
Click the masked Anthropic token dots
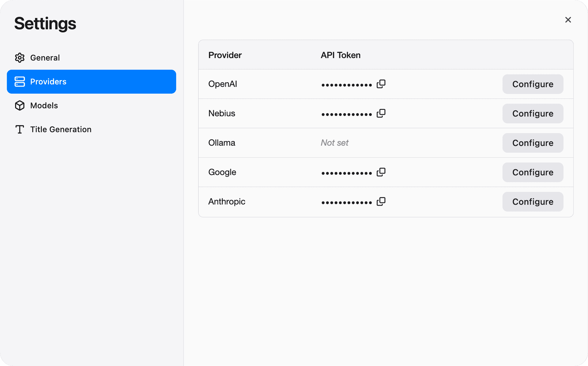click(347, 203)
